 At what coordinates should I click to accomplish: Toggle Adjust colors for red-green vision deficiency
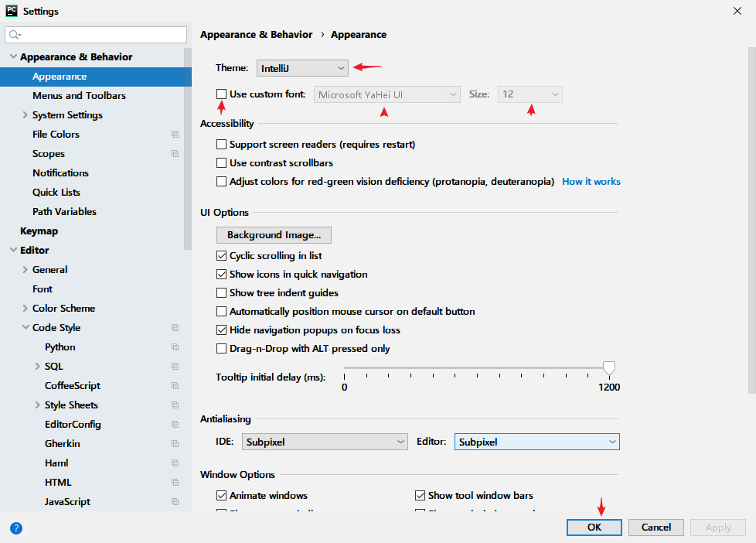coord(221,182)
